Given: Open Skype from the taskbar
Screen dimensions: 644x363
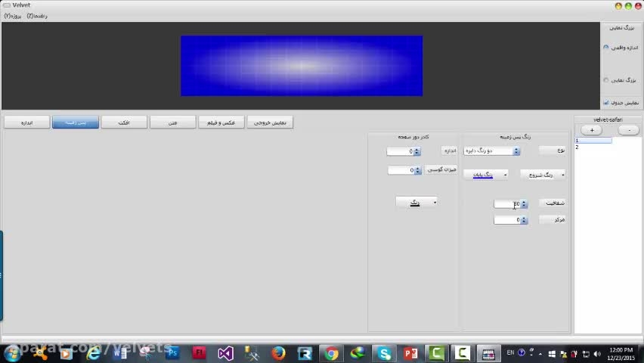Looking at the screenshot, I should [x=384, y=353].
